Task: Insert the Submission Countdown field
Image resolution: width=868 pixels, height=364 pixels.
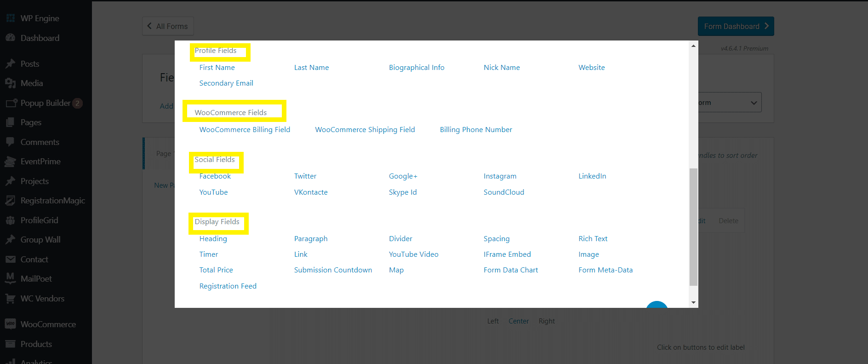Action: click(333, 270)
